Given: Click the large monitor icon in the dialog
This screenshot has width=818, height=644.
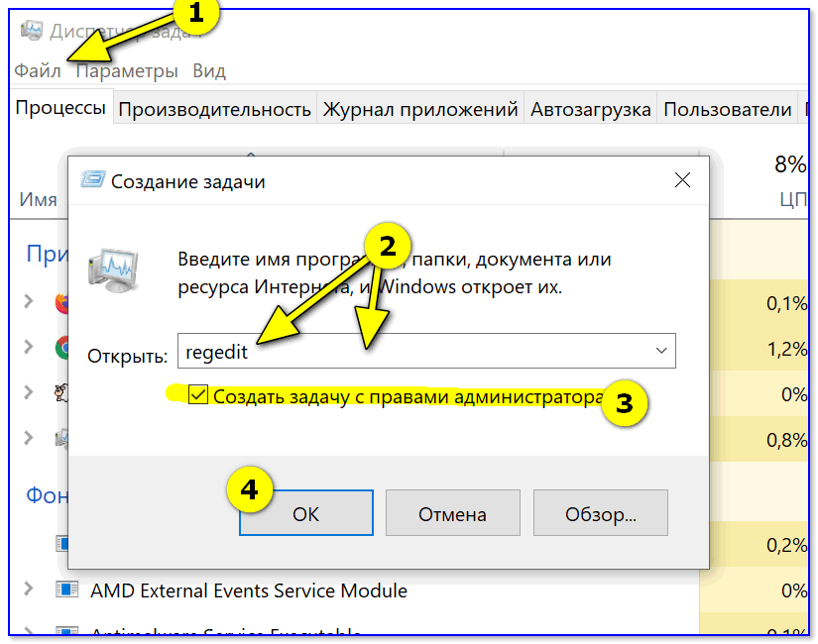Looking at the screenshot, I should 114,269.
